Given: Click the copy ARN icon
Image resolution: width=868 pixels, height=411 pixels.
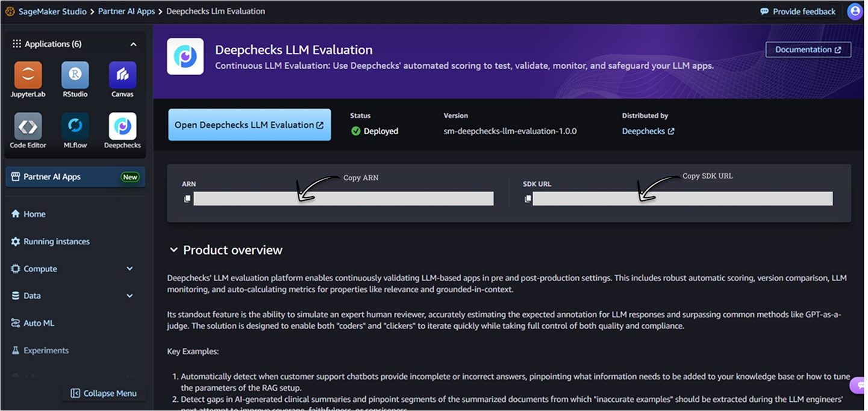Looking at the screenshot, I should tap(187, 199).
